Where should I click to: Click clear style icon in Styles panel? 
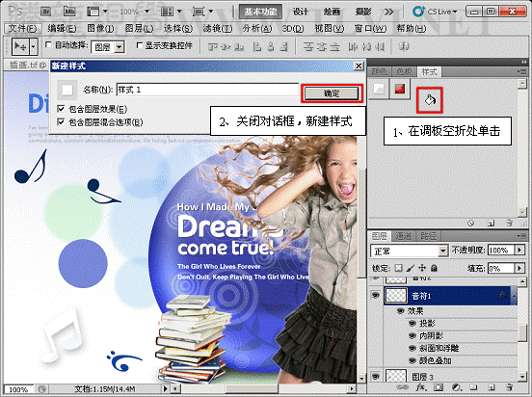[x=471, y=223]
